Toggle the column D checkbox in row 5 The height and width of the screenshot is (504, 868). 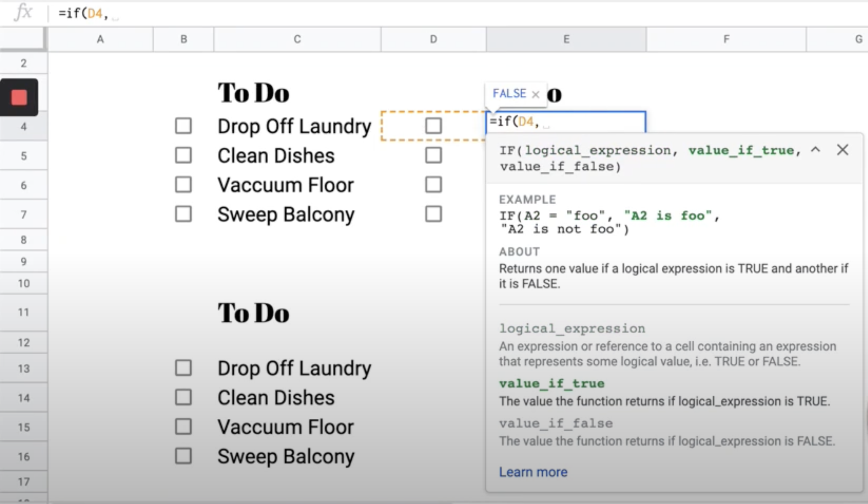click(x=433, y=155)
